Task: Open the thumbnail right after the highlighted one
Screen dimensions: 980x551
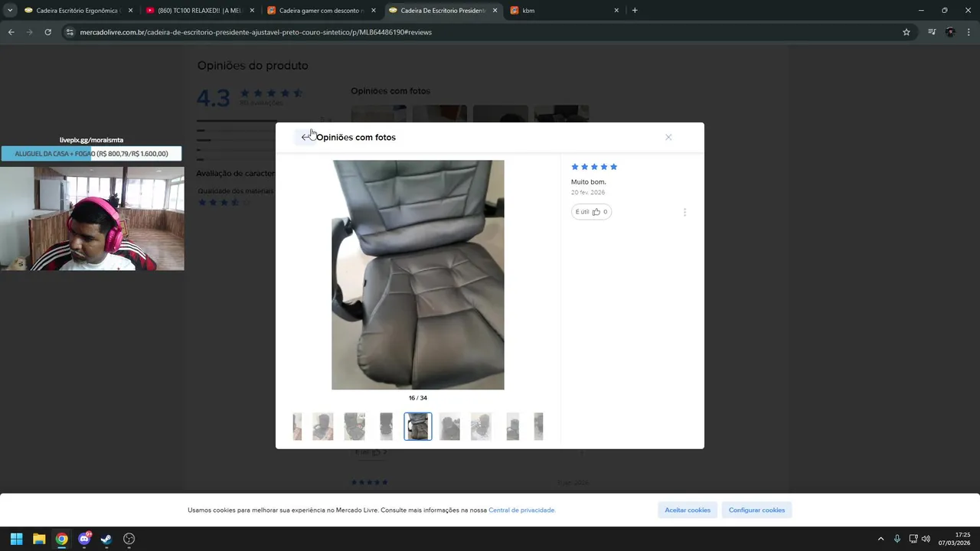Action: pyautogui.click(x=449, y=426)
